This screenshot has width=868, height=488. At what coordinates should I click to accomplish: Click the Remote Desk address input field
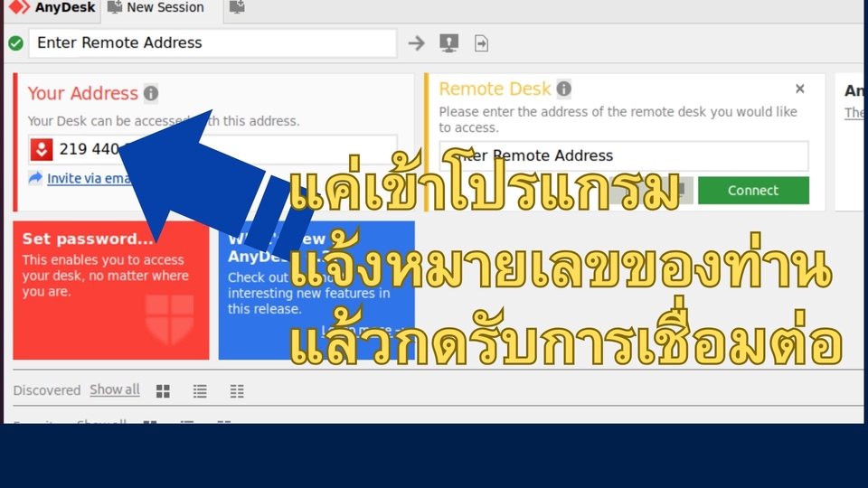click(624, 155)
